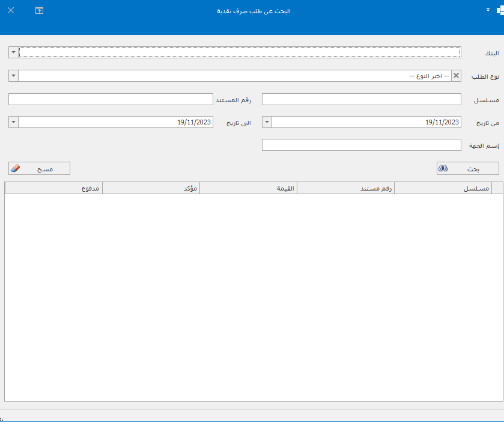The width and height of the screenshot is (504, 422).
Task: Focus the مسلسل input field
Action: click(362, 99)
